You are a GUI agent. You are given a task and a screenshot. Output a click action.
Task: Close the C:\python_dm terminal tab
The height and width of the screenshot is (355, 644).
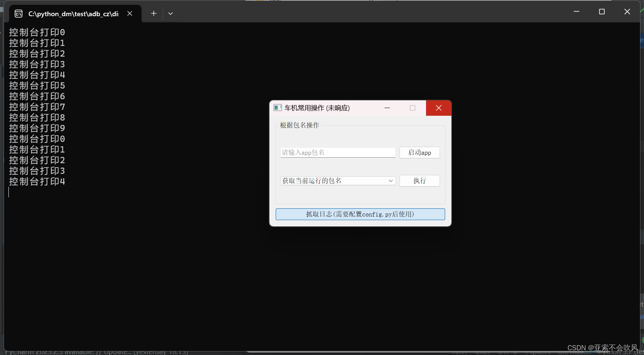click(130, 14)
